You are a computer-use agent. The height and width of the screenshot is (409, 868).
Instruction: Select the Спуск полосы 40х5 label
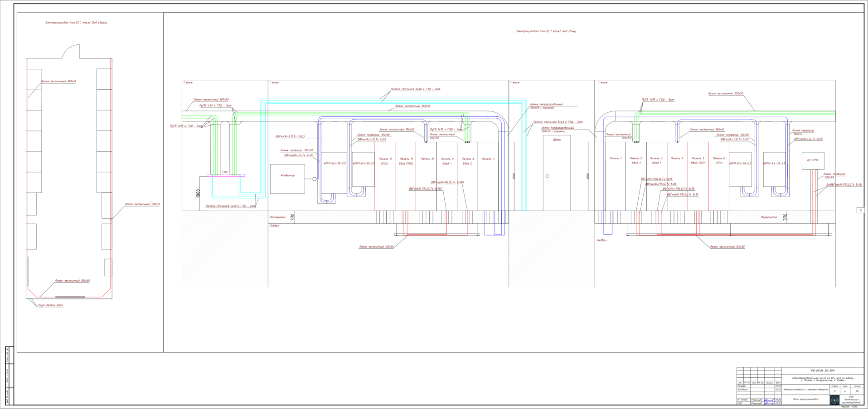[50, 305]
